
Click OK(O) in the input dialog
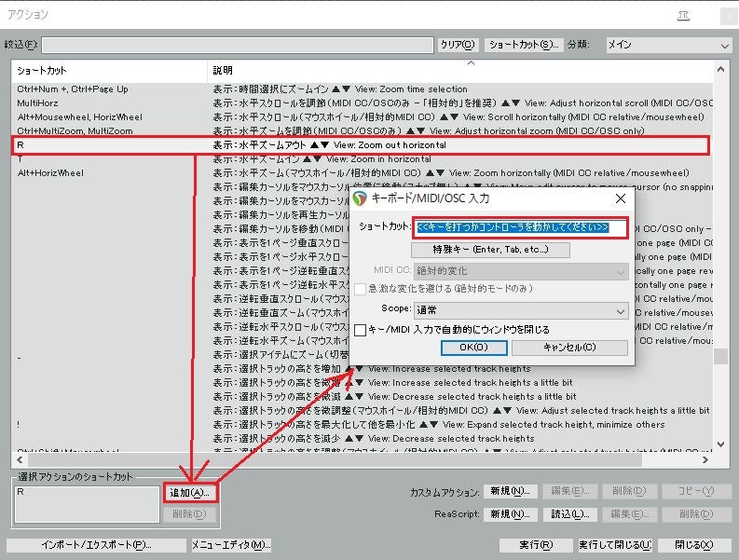coord(473,348)
